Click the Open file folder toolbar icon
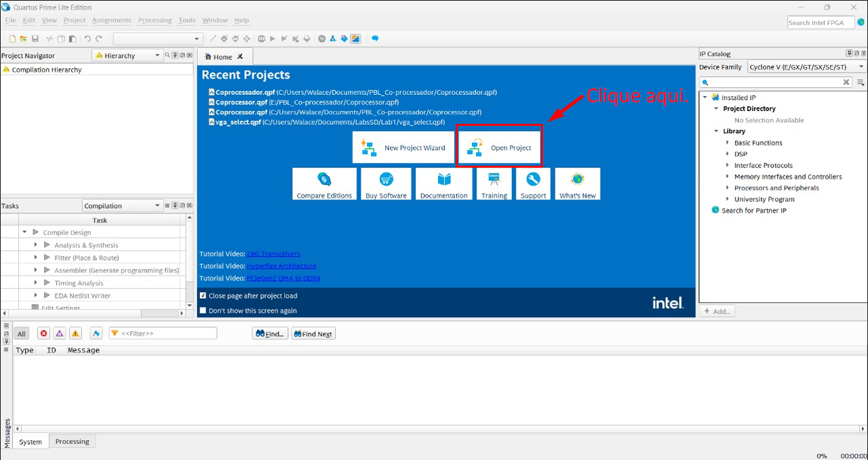Viewport: 868px width, 460px height. click(23, 39)
